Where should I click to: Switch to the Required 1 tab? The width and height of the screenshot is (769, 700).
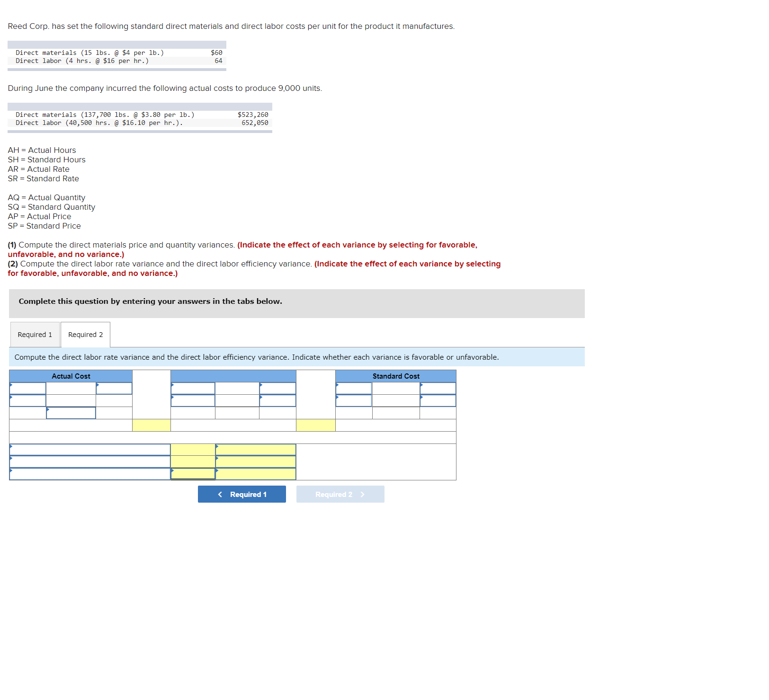(35, 335)
